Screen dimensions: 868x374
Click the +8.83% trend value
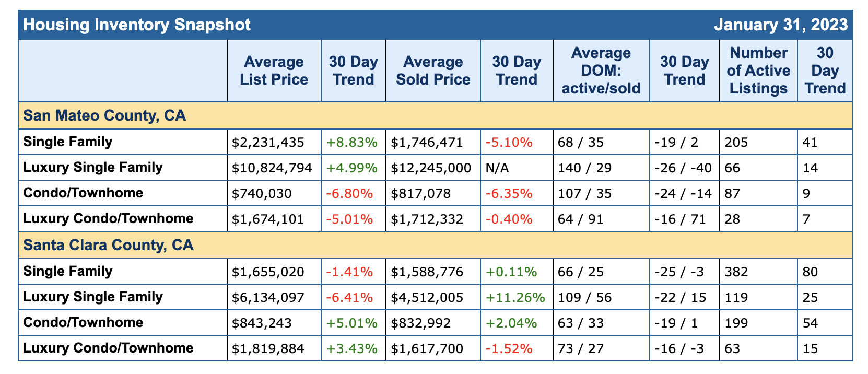tap(351, 142)
